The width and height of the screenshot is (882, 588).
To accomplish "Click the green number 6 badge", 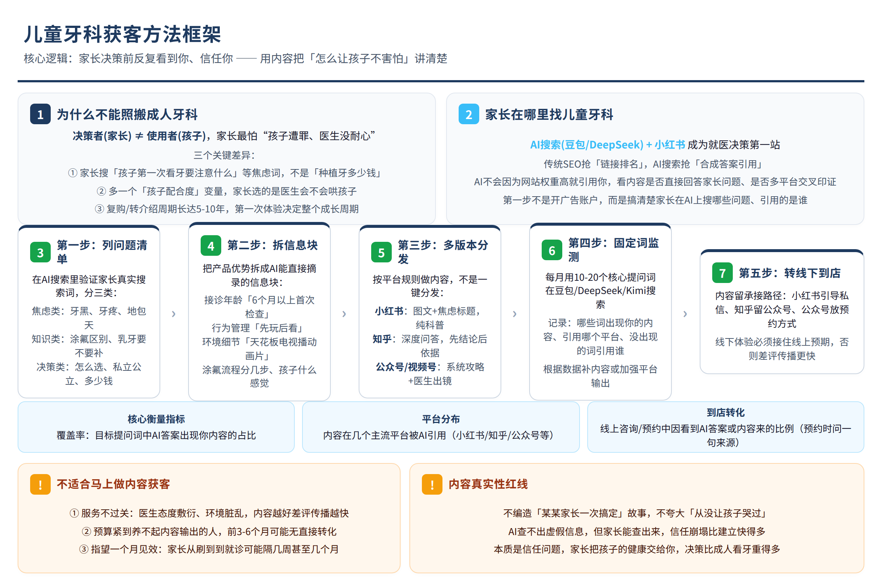I will point(552,250).
